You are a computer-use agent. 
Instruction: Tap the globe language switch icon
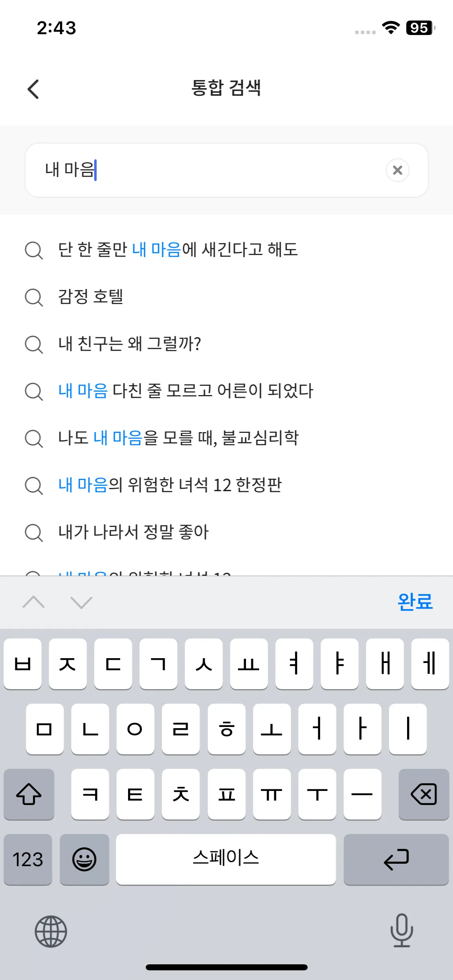(x=51, y=931)
